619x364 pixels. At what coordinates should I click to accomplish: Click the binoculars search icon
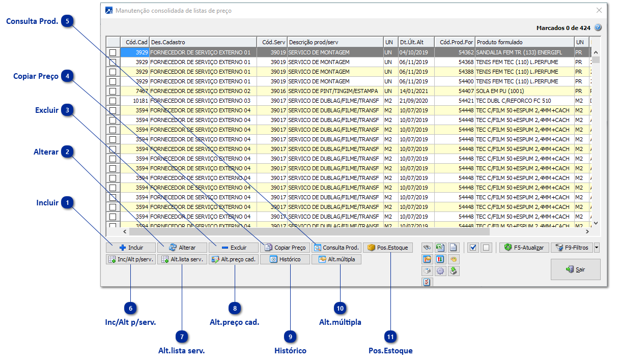click(x=427, y=248)
